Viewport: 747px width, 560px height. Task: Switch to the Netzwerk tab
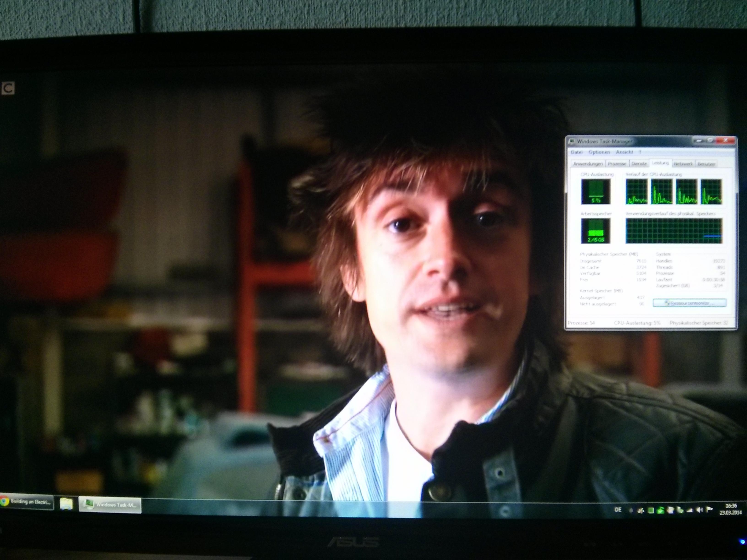(683, 164)
